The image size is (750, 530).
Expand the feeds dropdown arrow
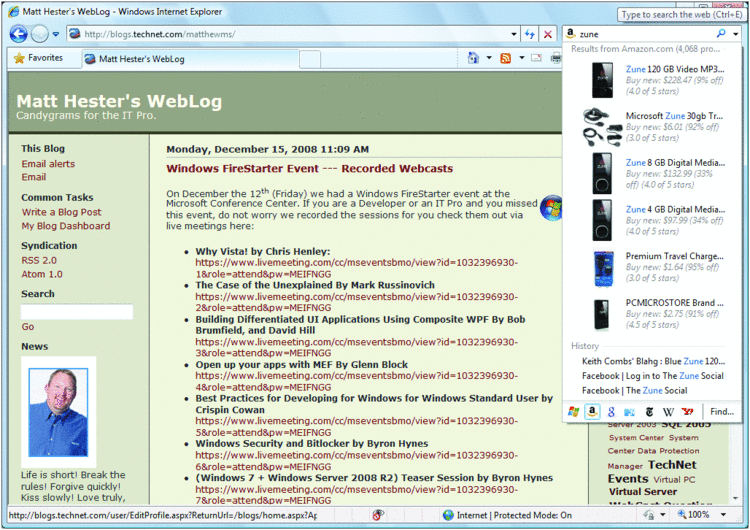click(x=522, y=58)
